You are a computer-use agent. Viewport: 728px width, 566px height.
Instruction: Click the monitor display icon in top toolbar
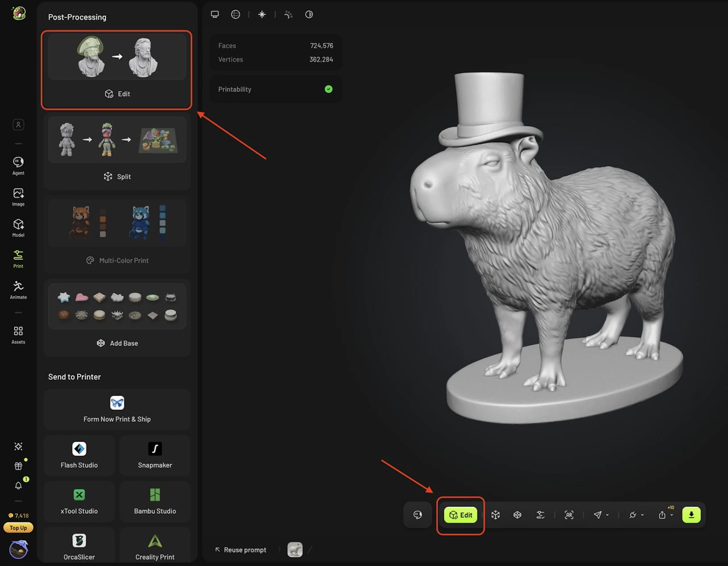click(x=215, y=14)
